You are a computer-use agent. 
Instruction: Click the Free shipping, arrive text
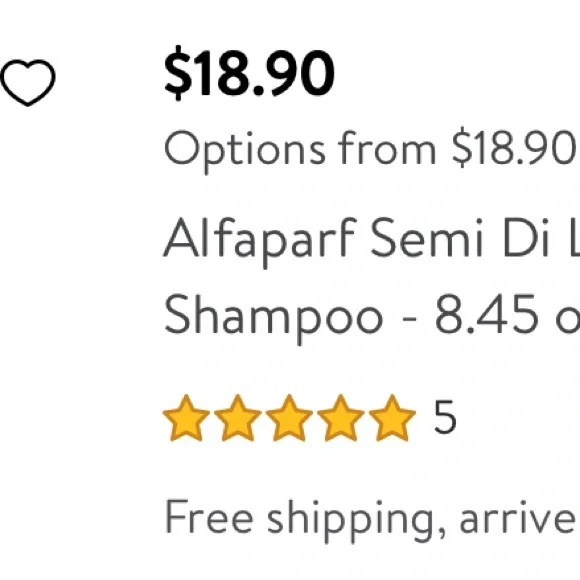370,518
